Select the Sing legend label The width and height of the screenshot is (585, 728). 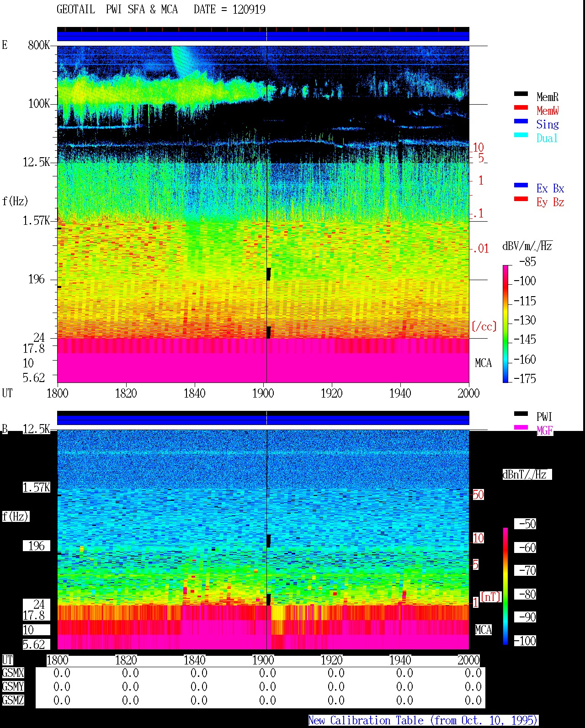(548, 124)
